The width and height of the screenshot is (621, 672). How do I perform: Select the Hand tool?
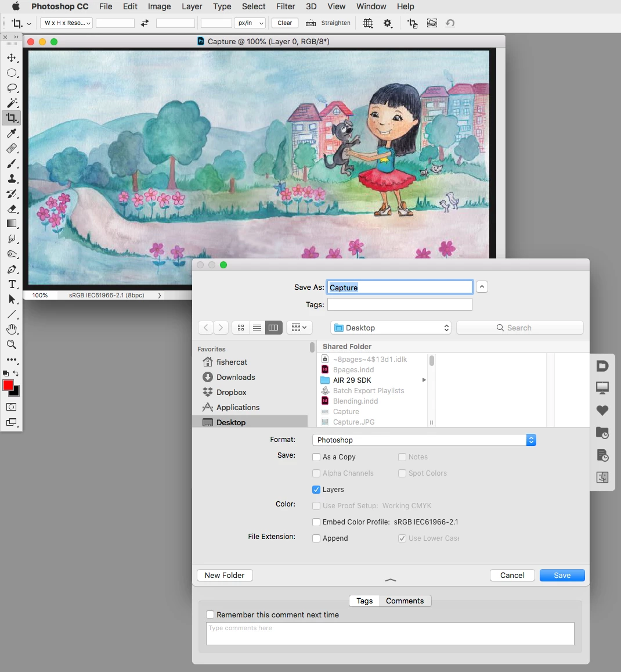click(x=11, y=329)
